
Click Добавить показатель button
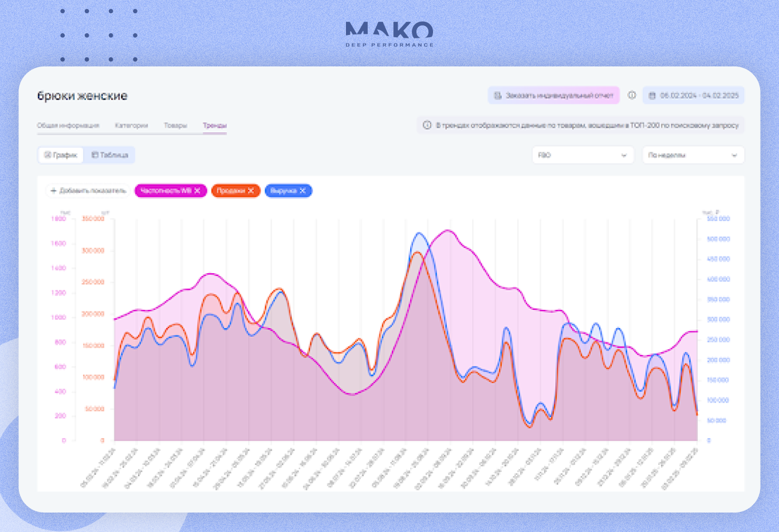tap(88, 191)
